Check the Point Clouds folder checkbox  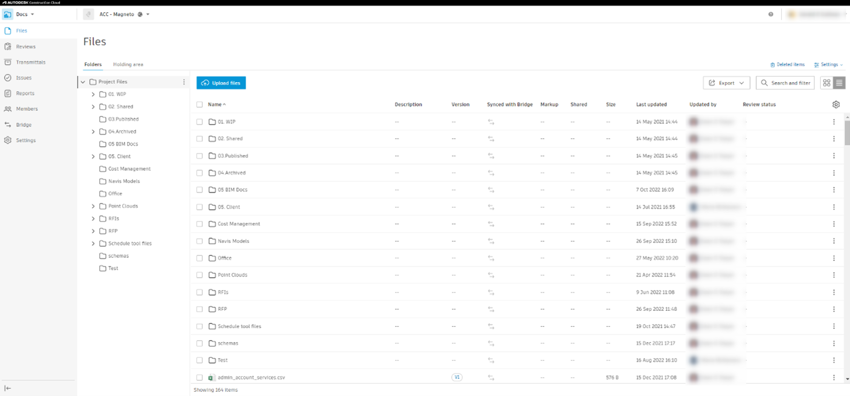pos(199,275)
